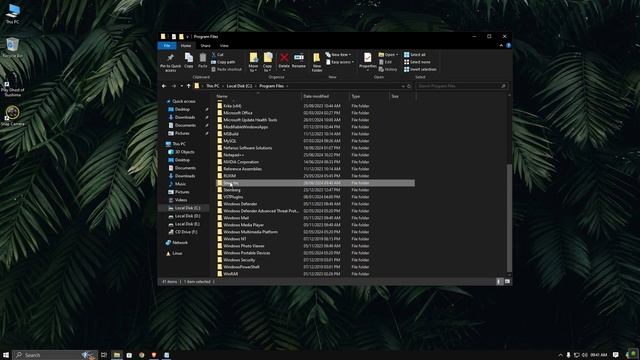Click the Cut command
640x360 pixels.
tap(218, 55)
